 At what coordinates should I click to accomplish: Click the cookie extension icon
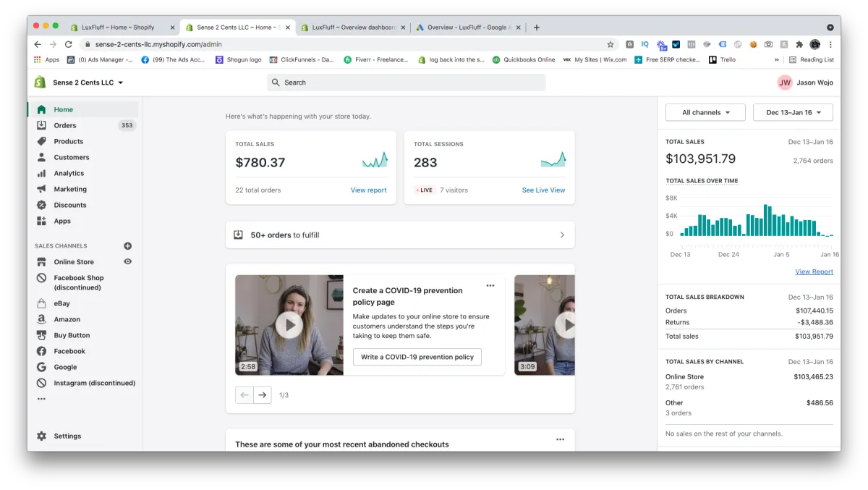coord(753,44)
